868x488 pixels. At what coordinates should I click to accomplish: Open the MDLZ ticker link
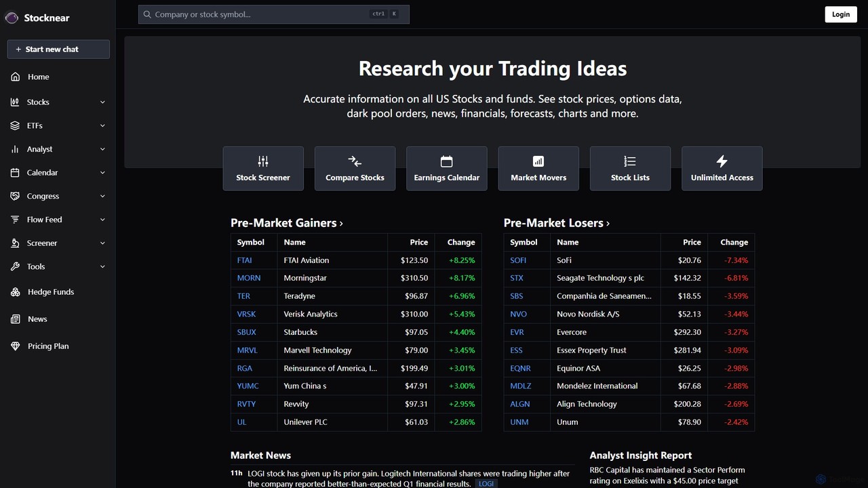521,386
